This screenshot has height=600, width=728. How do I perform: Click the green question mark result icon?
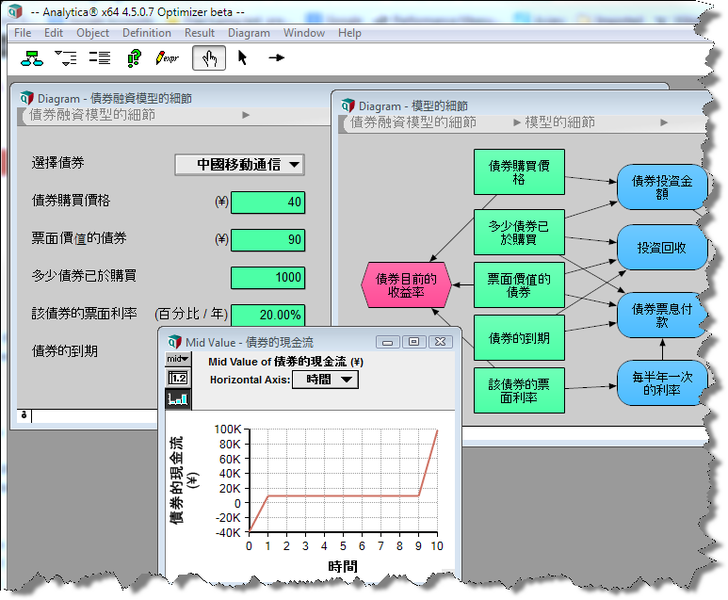134,58
